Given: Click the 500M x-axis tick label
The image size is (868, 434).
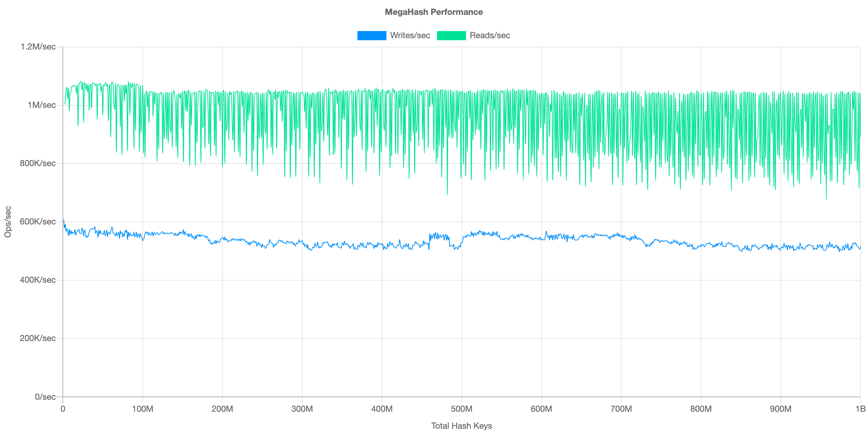Looking at the screenshot, I should (x=462, y=409).
